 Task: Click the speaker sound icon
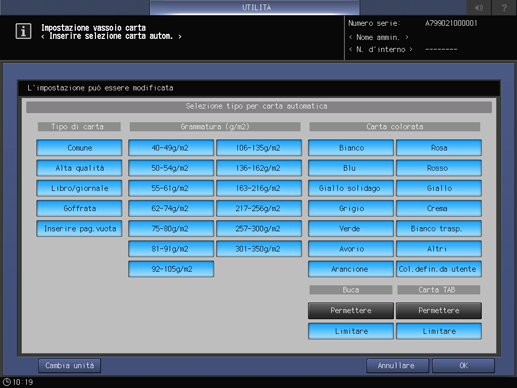click(x=479, y=7)
